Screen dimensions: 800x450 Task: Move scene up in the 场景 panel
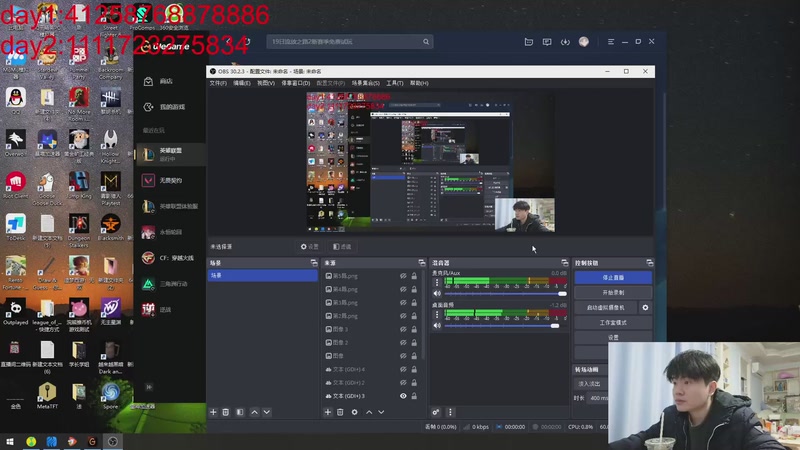point(254,412)
